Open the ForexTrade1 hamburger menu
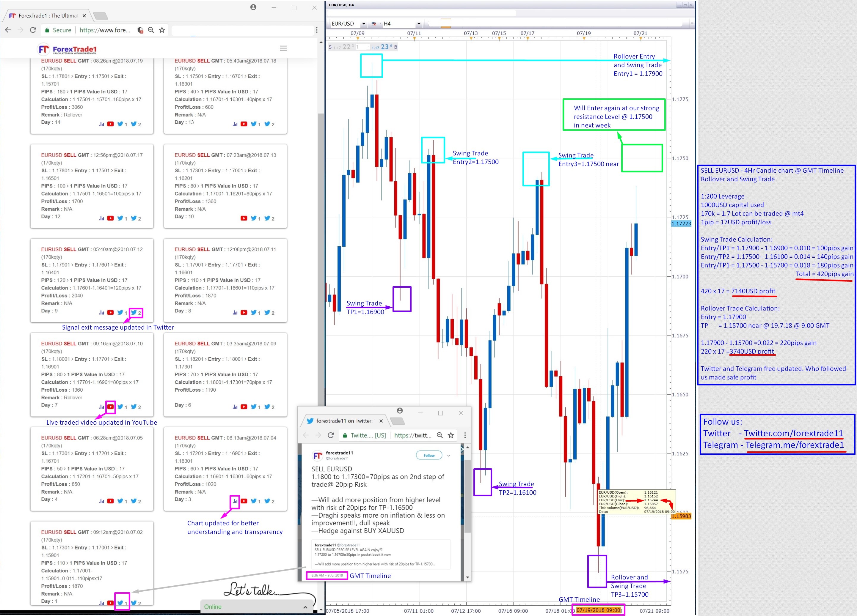857x616 pixels. pyautogui.click(x=283, y=48)
